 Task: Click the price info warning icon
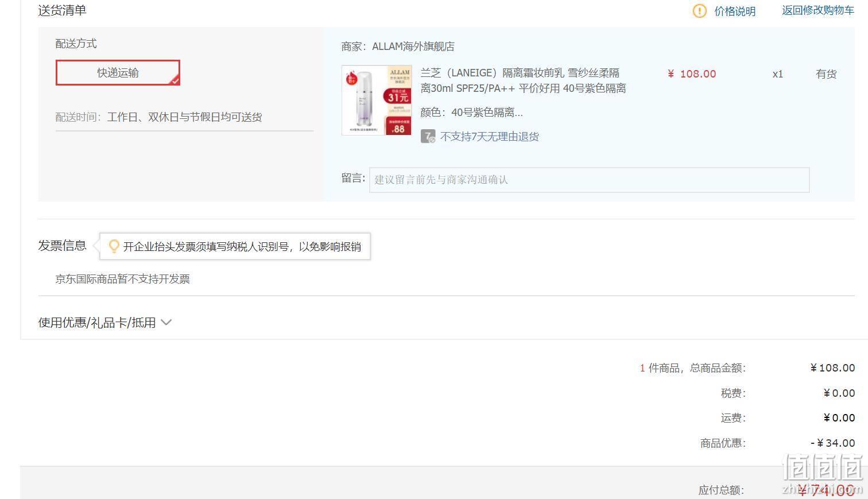(699, 11)
